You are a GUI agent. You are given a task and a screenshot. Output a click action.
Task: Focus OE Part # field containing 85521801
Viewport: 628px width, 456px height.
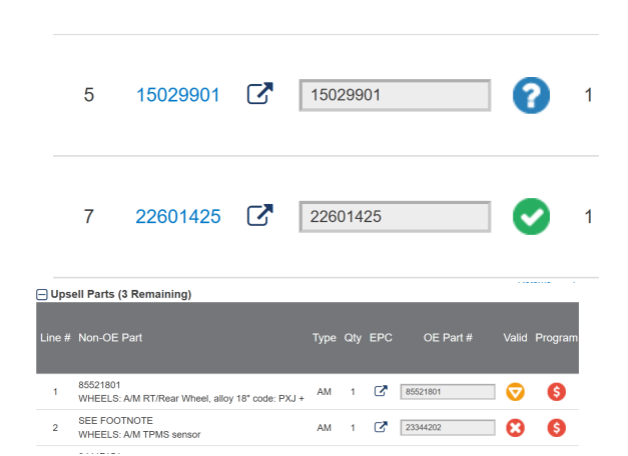(x=447, y=391)
